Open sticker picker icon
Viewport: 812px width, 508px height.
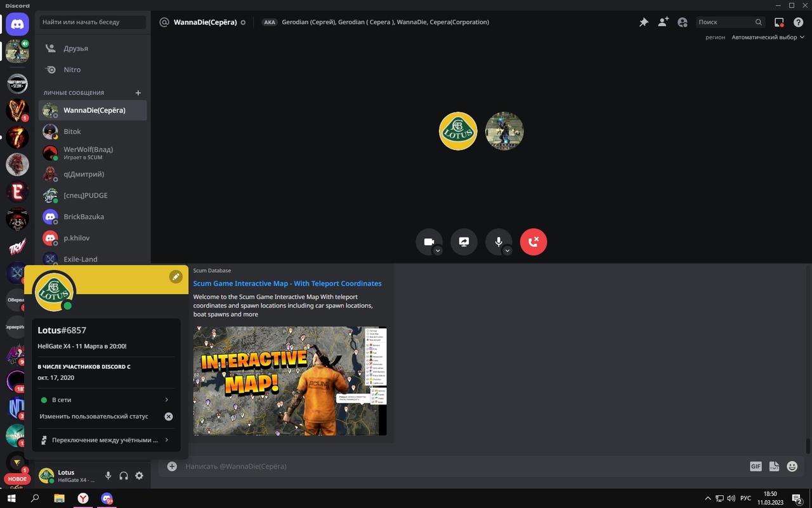pyautogui.click(x=774, y=466)
